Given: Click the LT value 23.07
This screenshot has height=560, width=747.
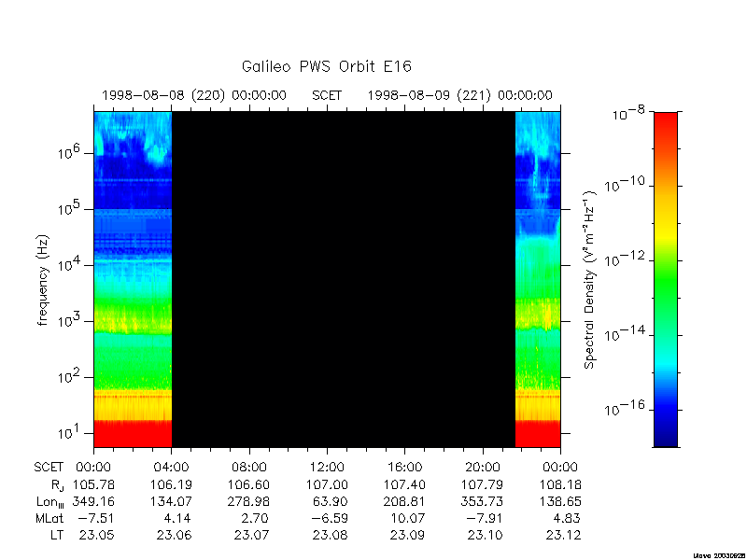Looking at the screenshot, I should click(x=252, y=535).
